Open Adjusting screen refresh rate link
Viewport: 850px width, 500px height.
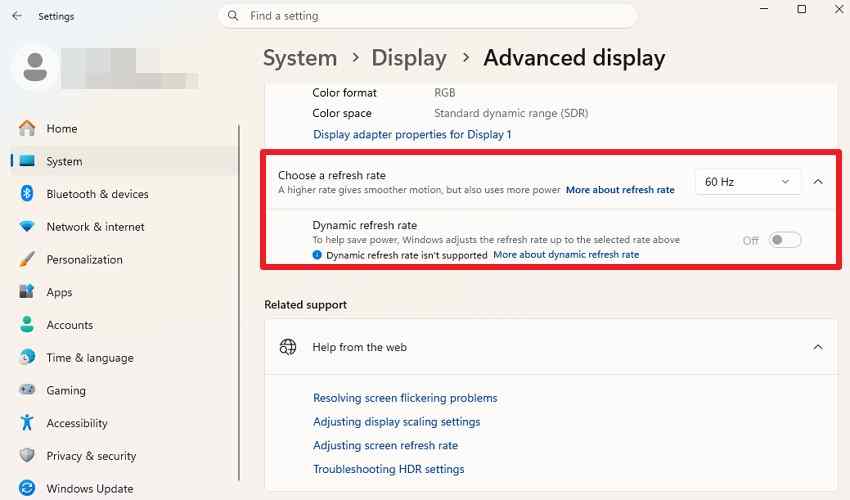385,445
